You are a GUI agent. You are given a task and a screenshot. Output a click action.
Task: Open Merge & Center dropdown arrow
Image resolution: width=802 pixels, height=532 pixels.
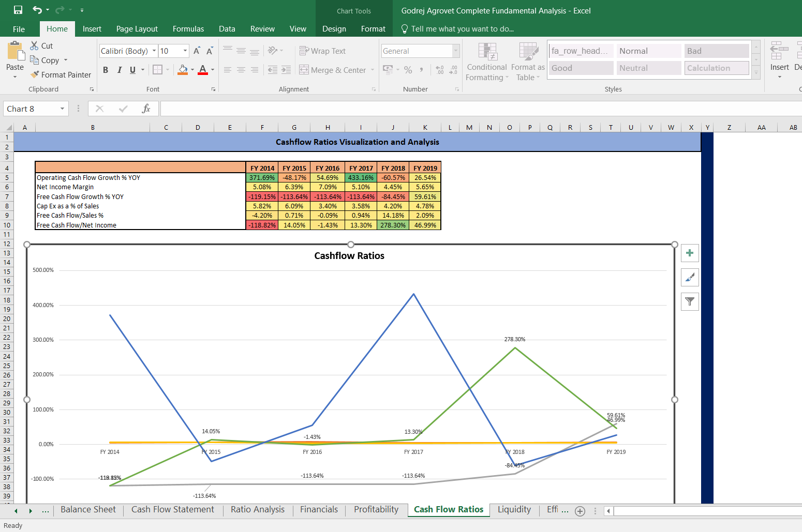[x=373, y=70]
